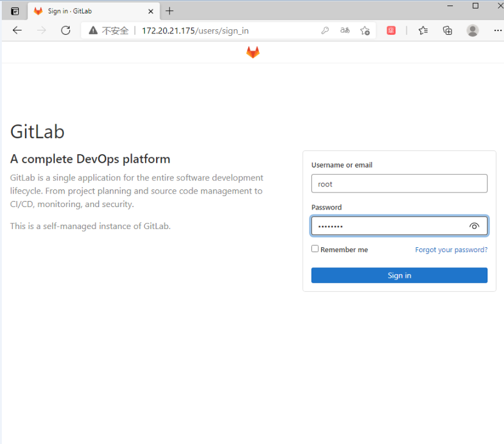Open Forgot your password link

452,250
